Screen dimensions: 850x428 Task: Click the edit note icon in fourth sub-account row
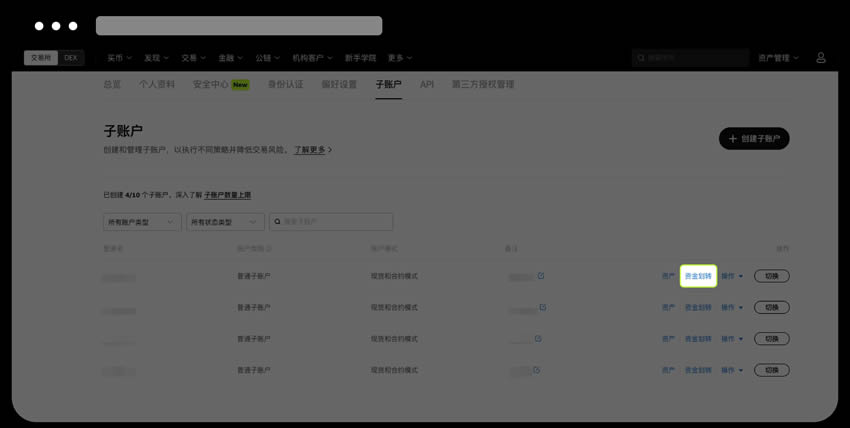coord(536,370)
